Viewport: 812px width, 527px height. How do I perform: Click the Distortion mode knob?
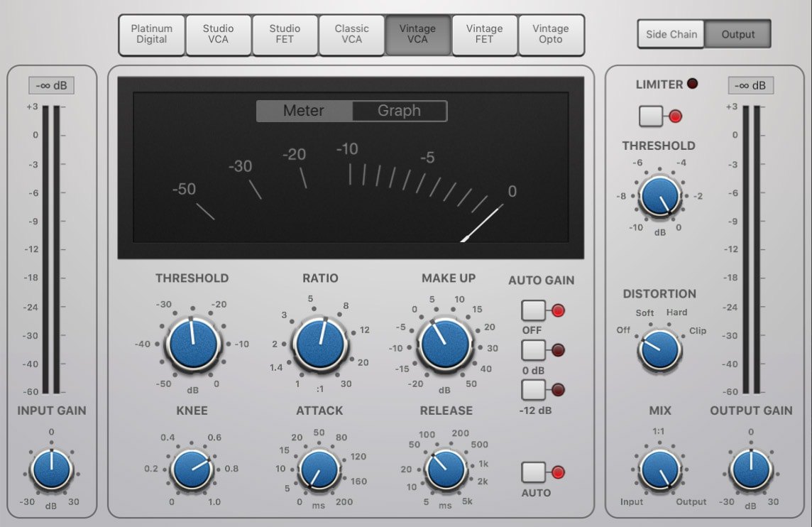pyautogui.click(x=660, y=350)
